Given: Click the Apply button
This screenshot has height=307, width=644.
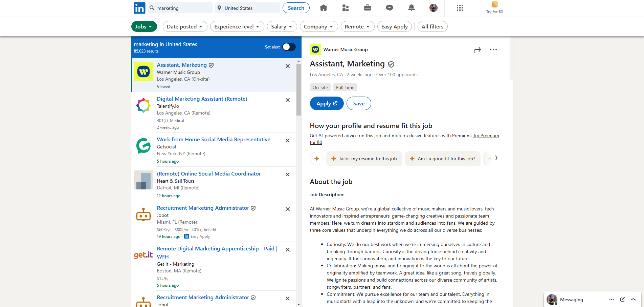Looking at the screenshot, I should (x=327, y=103).
